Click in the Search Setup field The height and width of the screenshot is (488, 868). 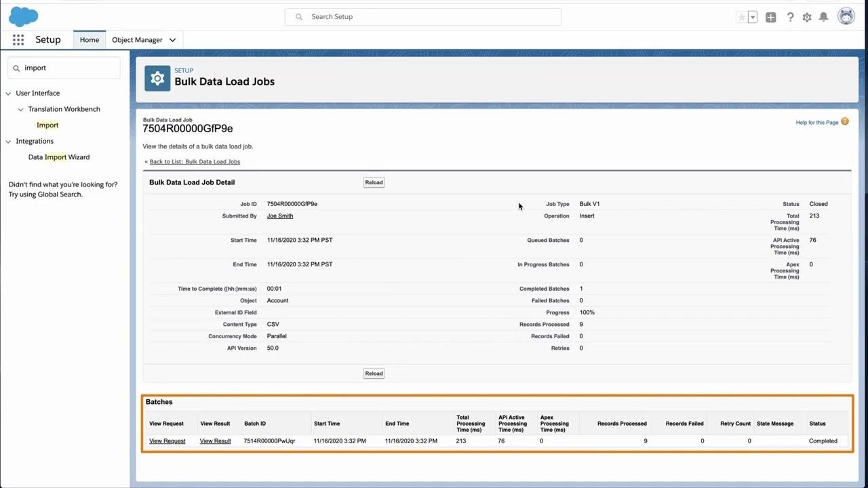coord(423,16)
